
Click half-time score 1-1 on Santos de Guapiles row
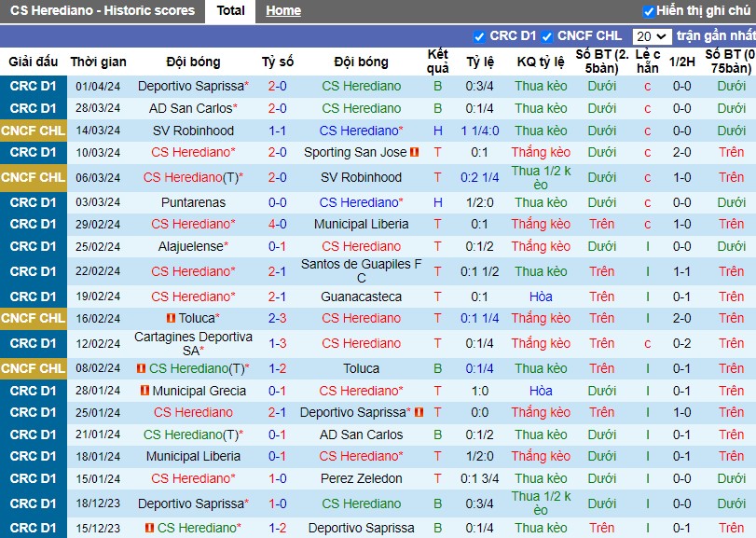pos(681,271)
